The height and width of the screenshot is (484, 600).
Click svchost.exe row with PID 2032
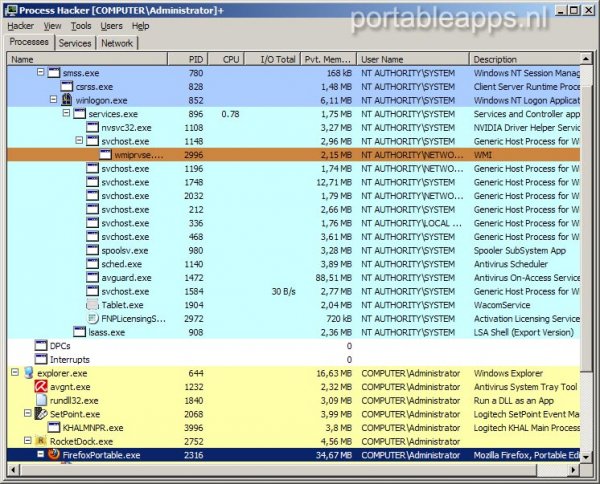tap(293, 196)
